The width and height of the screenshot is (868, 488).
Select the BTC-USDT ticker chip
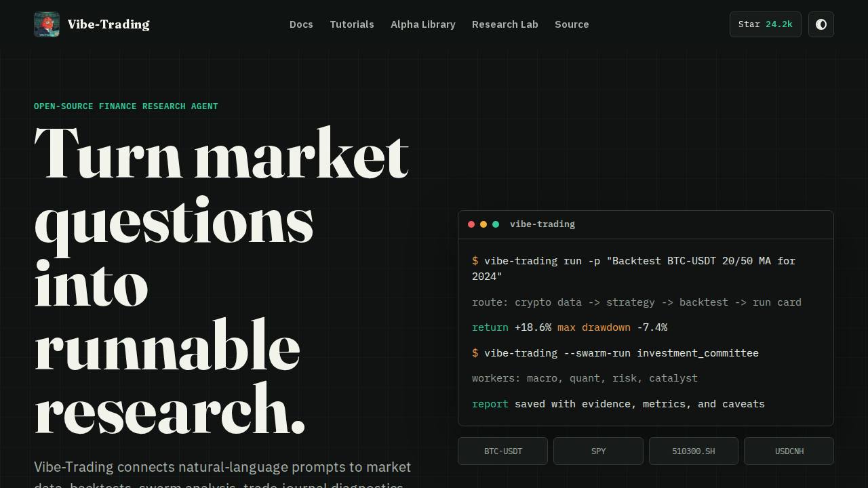click(x=502, y=451)
